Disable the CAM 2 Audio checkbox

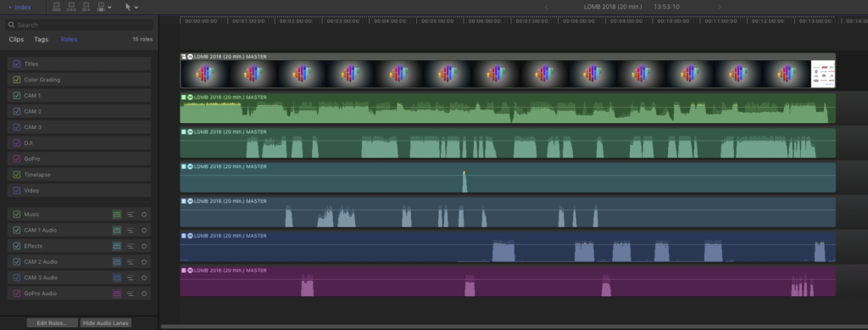(17, 262)
